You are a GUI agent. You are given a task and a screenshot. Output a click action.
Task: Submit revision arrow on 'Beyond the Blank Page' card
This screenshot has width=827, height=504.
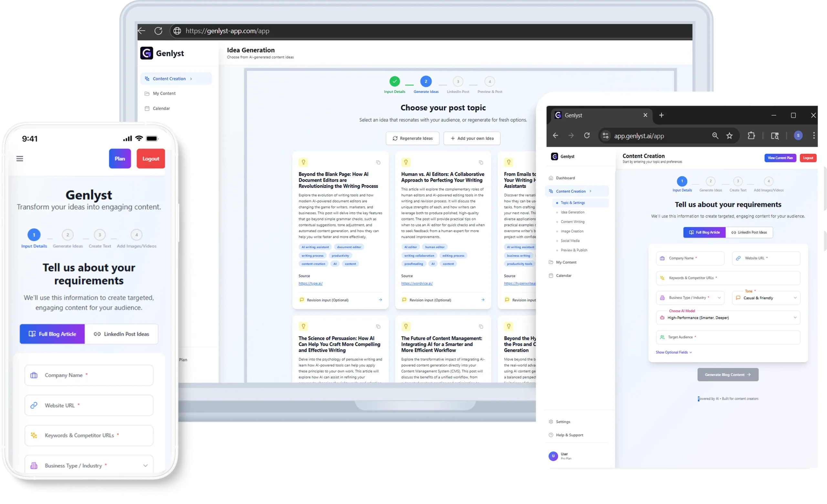380,300
